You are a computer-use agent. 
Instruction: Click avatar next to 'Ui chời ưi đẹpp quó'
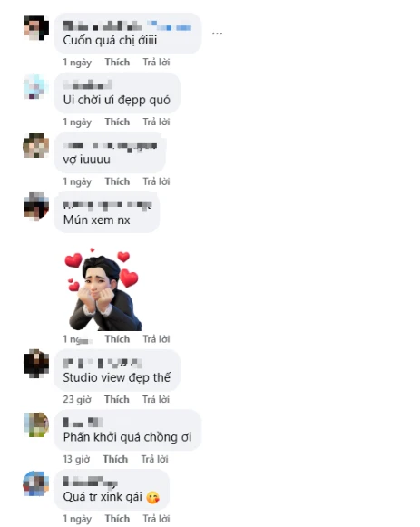(36, 87)
